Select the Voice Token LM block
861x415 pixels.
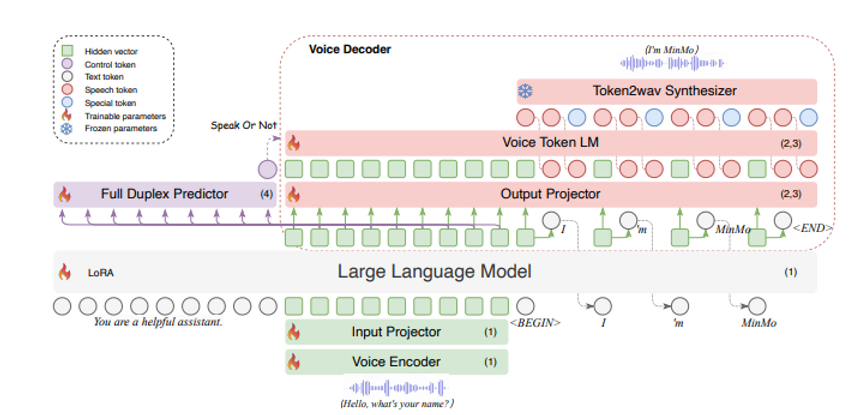click(x=551, y=143)
